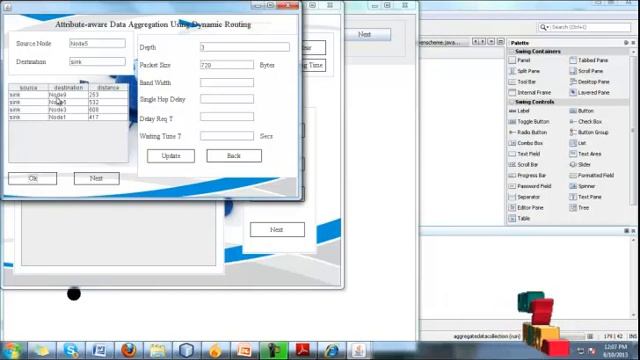Select the Tabbed Pane palette item
The image size is (640, 360).
(x=589, y=60)
